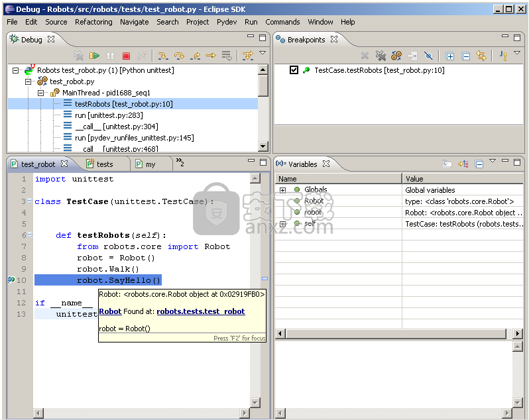The image size is (529, 420).
Task: Click the Step Return icon
Action: tap(195, 56)
